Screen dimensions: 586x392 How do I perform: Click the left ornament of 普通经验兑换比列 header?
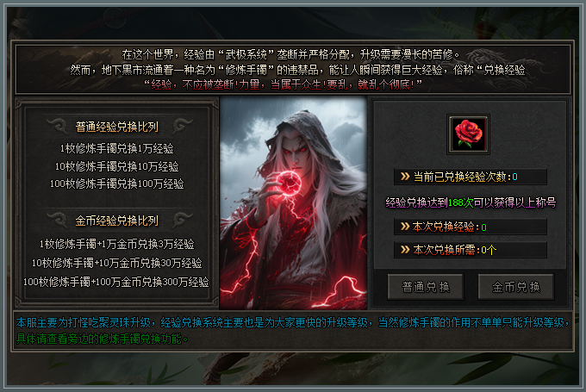tap(58, 126)
